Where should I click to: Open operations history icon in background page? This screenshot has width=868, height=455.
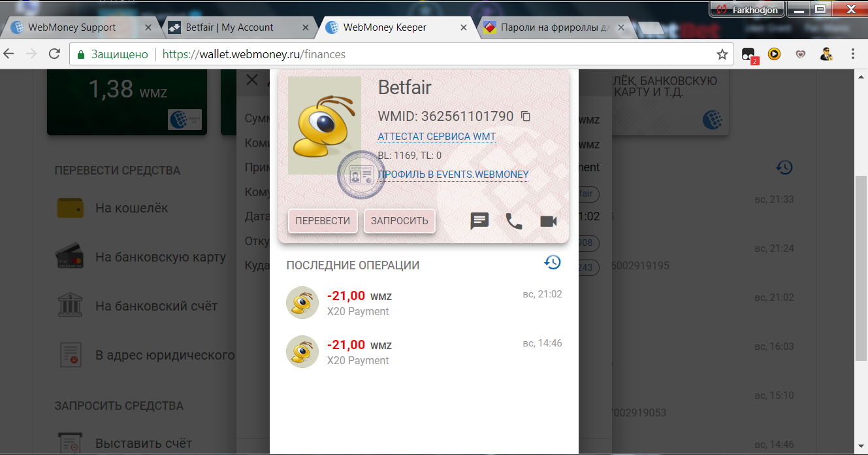(784, 167)
